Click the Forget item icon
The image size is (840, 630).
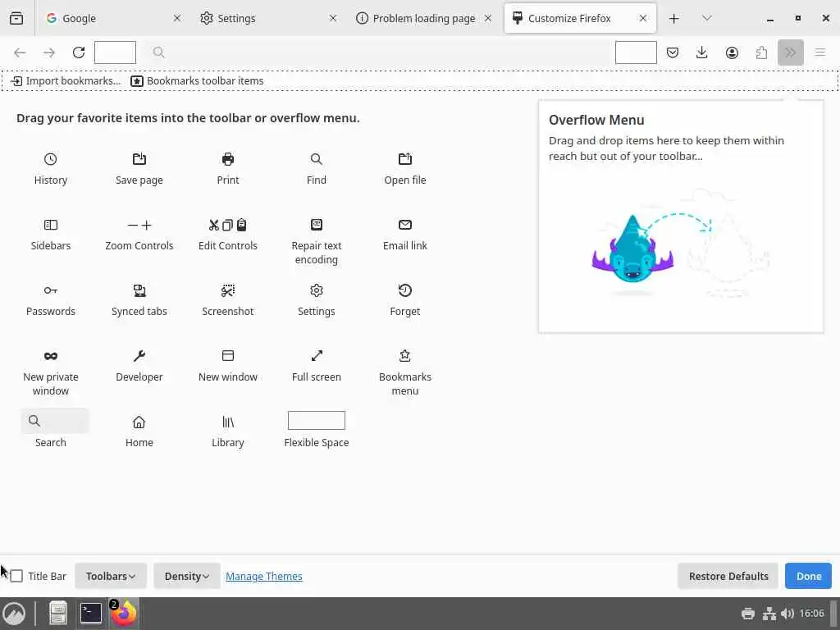(x=405, y=290)
